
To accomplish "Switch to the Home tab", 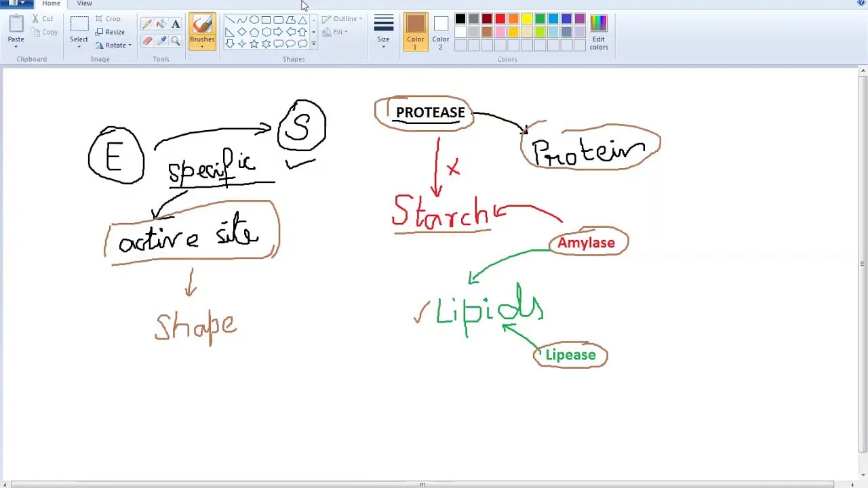I will pos(52,3).
